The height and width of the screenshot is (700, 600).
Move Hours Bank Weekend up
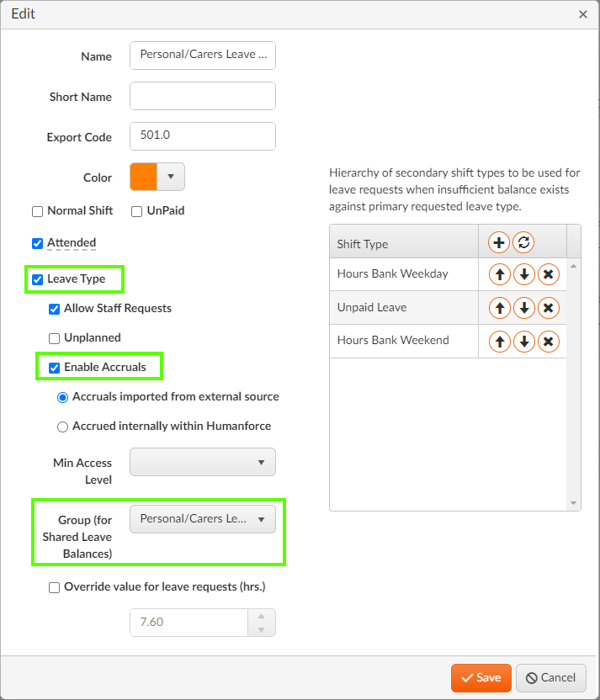click(x=500, y=342)
